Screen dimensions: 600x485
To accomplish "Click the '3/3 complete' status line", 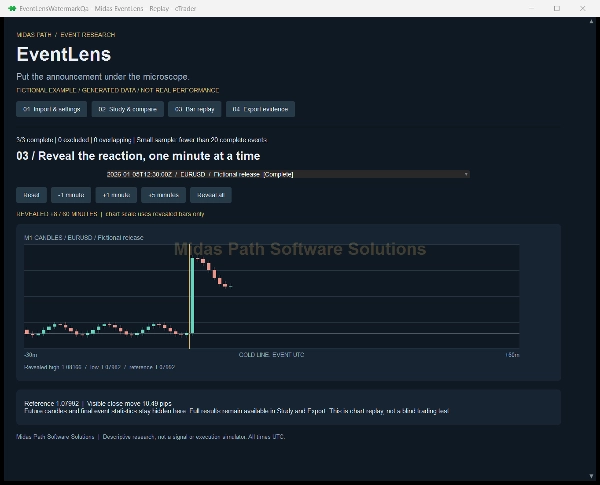I will [142, 140].
